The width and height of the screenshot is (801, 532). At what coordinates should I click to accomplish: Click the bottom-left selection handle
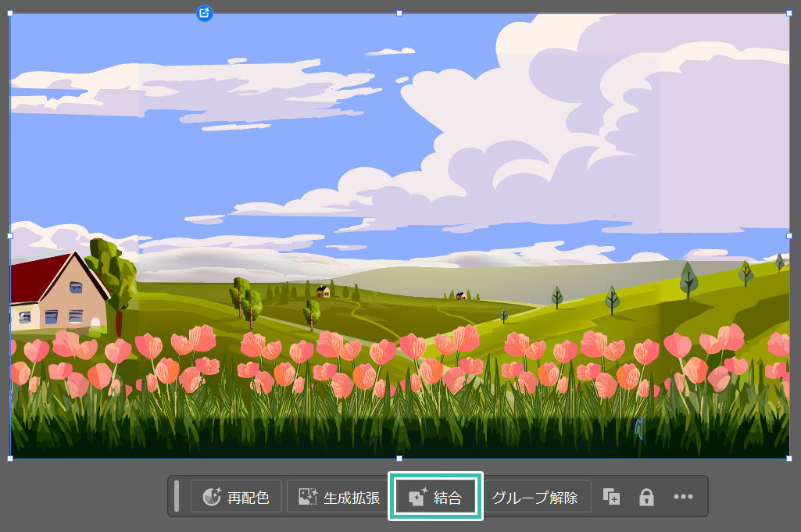10,459
